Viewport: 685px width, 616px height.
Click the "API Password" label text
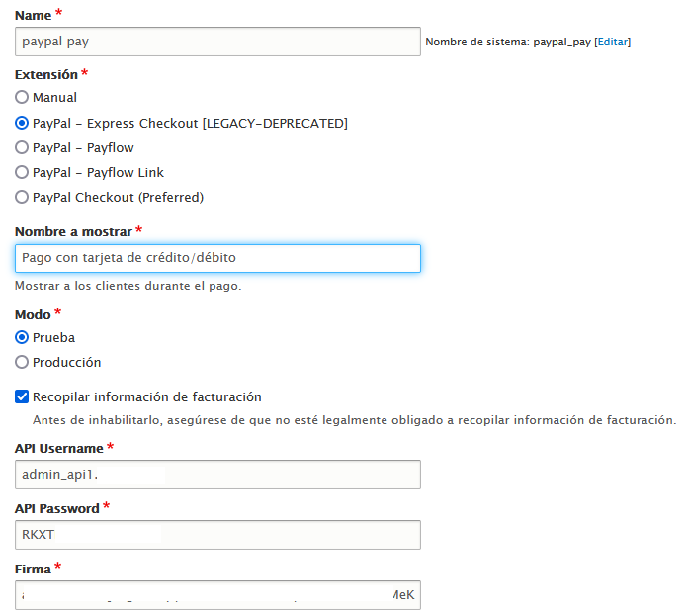[56, 508]
